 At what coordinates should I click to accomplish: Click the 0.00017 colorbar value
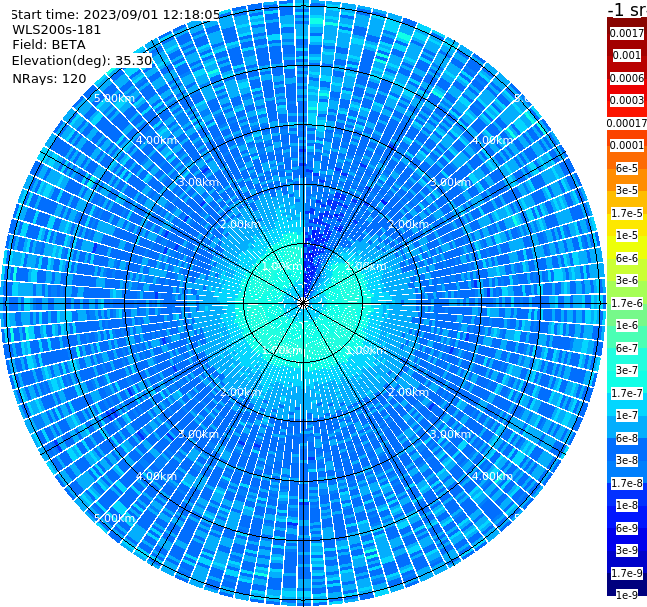click(627, 123)
